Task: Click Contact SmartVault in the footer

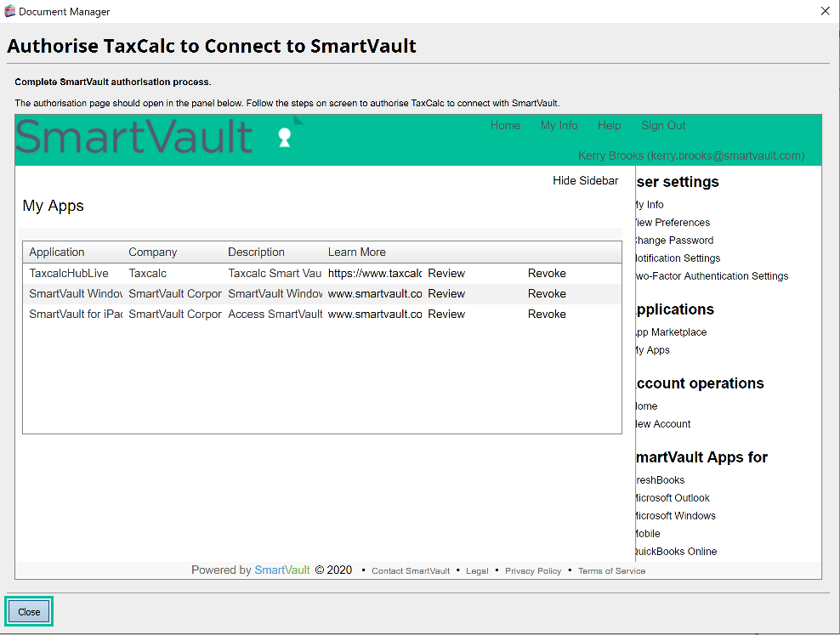Action: (411, 570)
